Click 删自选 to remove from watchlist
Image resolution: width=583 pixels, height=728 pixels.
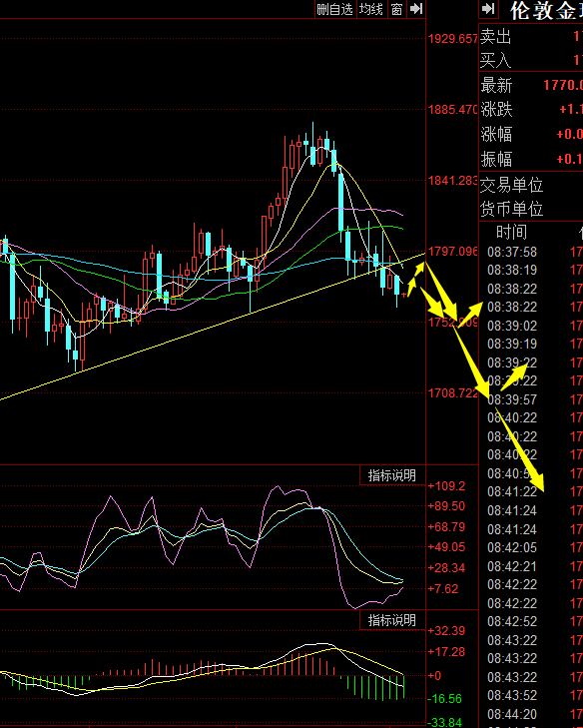coord(335,9)
